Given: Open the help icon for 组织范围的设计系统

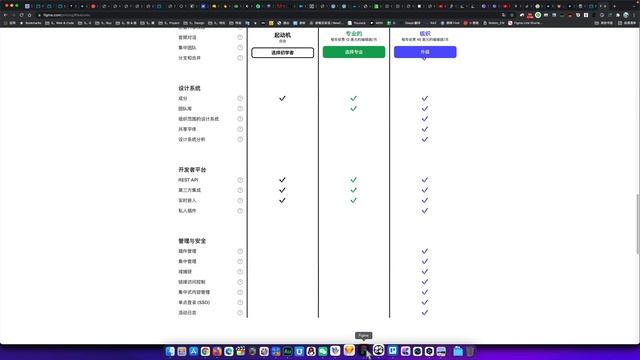Looking at the screenshot, I should [x=240, y=119].
